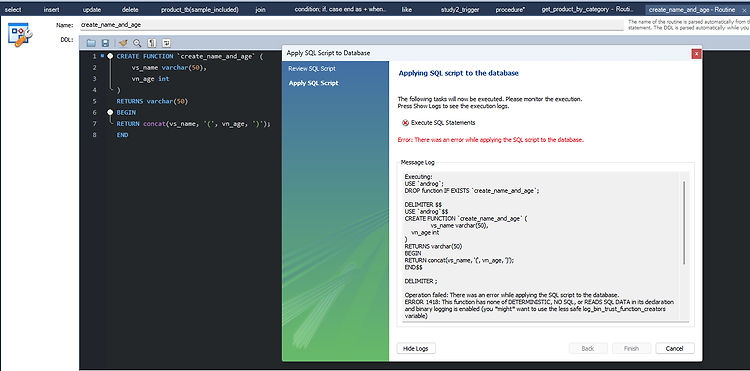Click 'RETURNS varchar(50)' on editor line 5

(152, 101)
